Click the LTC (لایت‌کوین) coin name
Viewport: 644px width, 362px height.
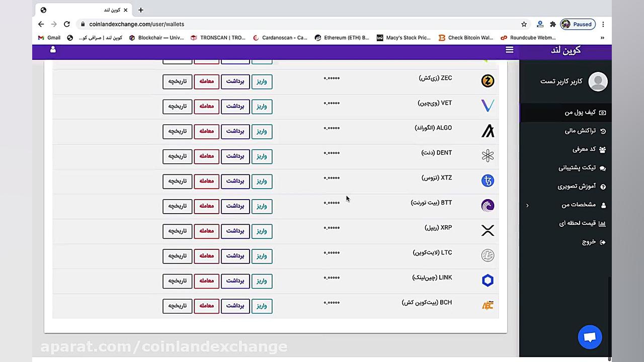pos(432,252)
